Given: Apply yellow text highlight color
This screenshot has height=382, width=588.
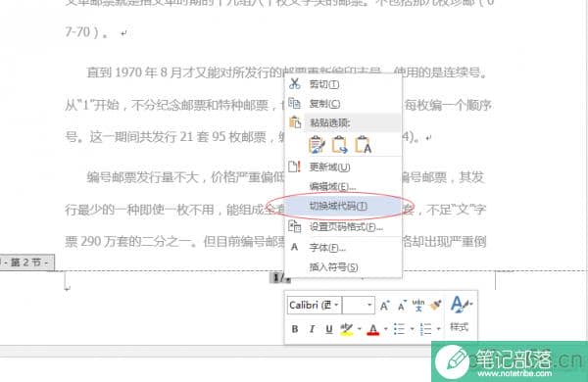Looking at the screenshot, I should point(347,329).
